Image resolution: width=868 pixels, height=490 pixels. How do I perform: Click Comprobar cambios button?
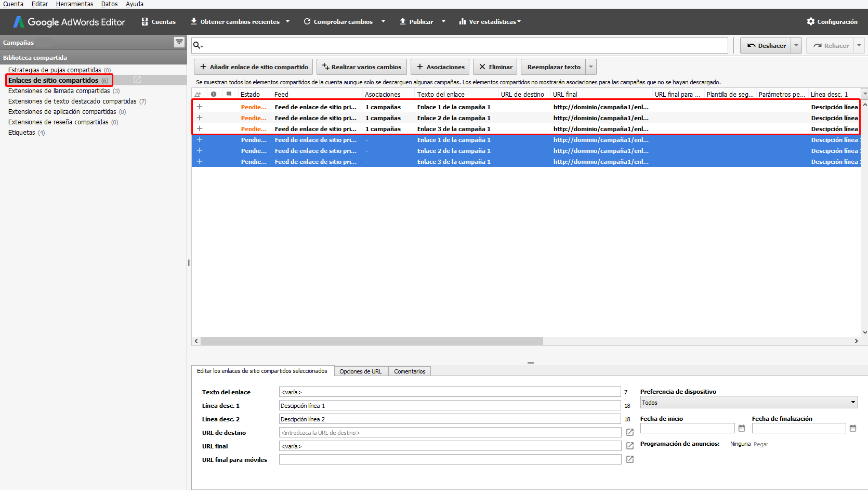coord(338,22)
